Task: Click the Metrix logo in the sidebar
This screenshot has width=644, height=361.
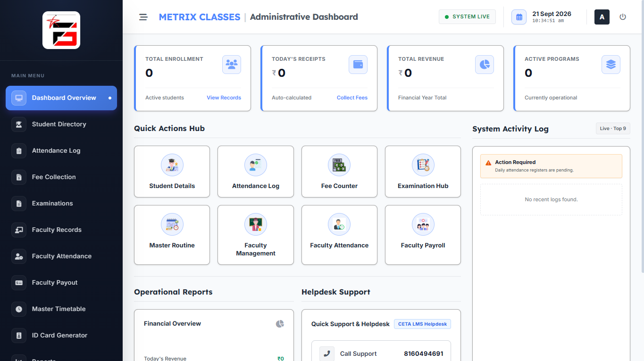Action: pos(61,30)
